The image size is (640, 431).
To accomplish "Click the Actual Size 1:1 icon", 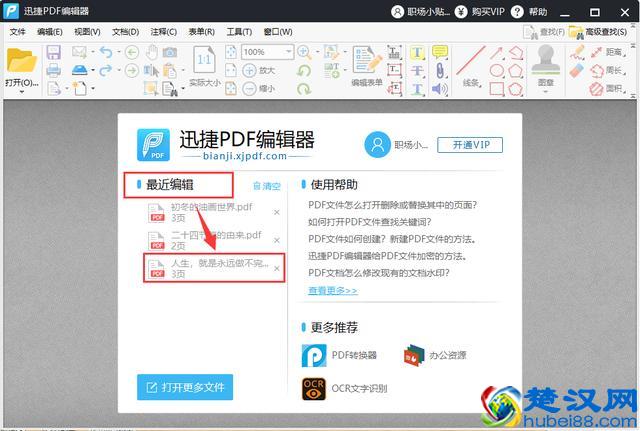I will tap(204, 60).
